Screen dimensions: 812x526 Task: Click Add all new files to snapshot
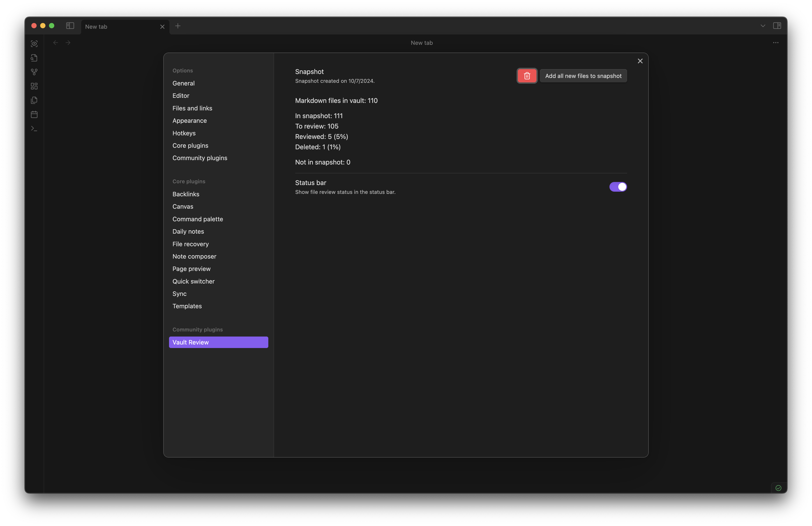583,76
